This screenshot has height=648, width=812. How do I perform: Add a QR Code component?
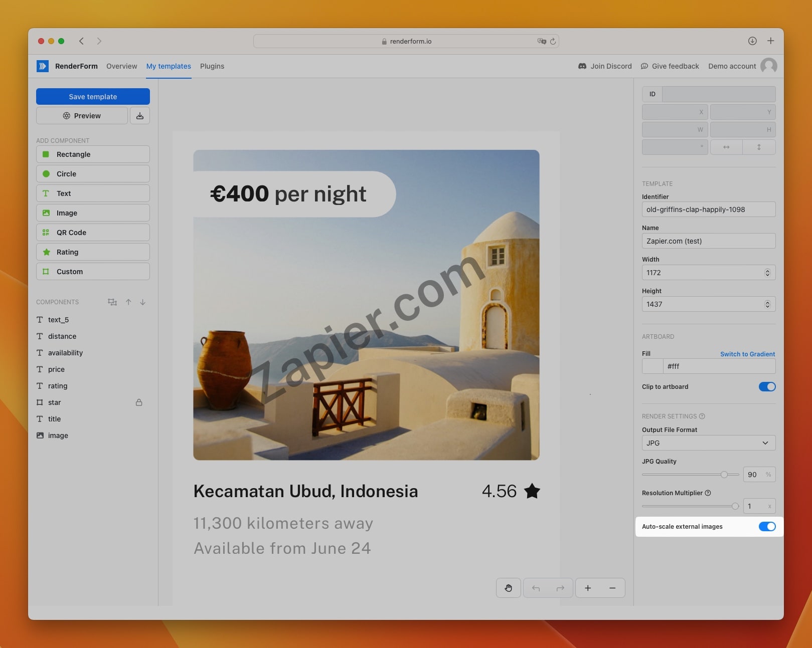(93, 233)
